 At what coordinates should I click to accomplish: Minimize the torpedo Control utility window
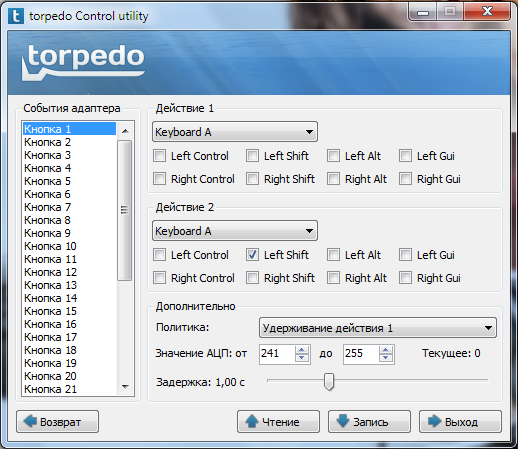tap(423, 12)
